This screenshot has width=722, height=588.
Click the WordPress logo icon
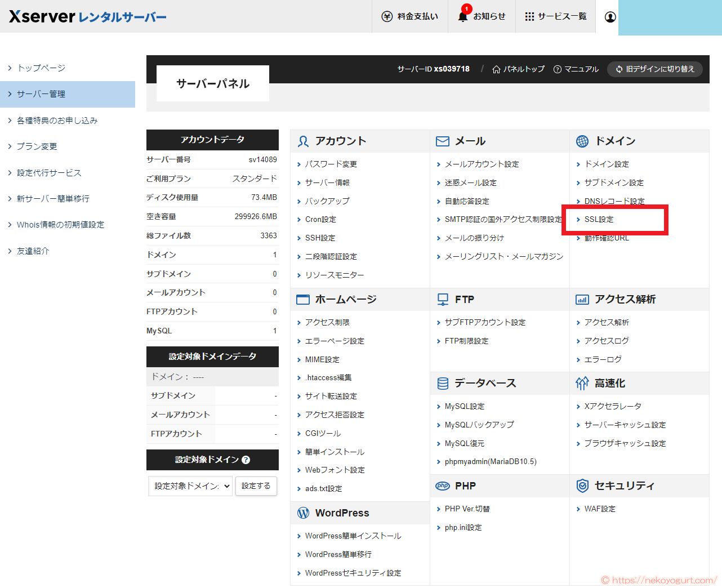coord(304,513)
